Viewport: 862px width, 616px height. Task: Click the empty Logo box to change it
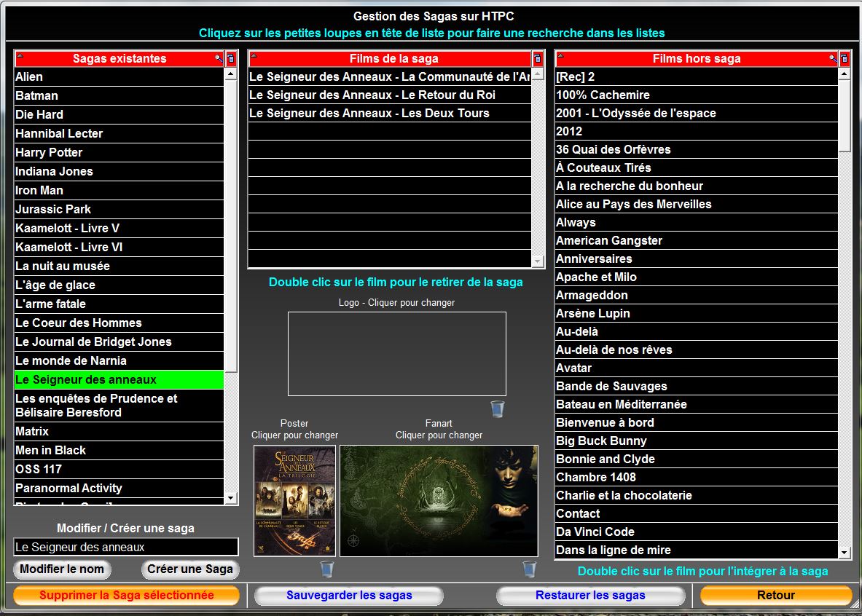[397, 354]
